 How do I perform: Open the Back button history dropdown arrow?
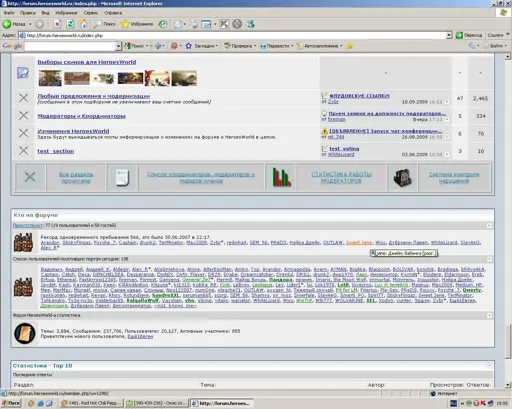pyautogui.click(x=30, y=24)
